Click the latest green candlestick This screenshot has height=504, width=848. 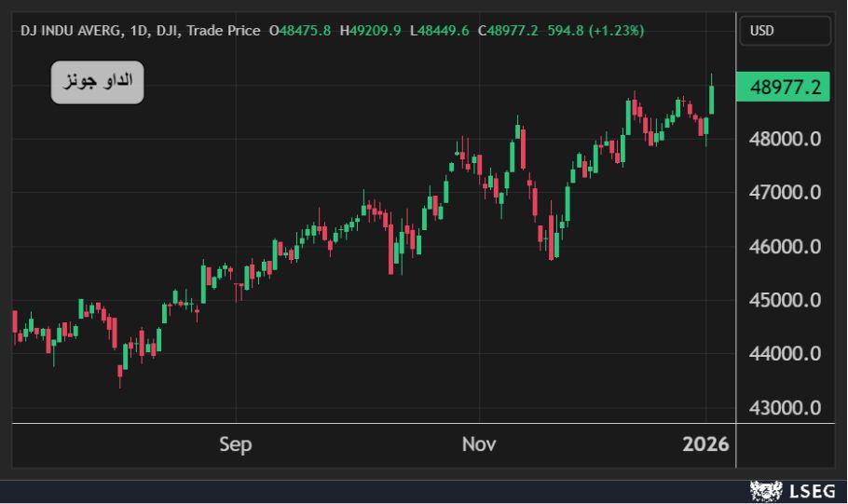[712, 100]
